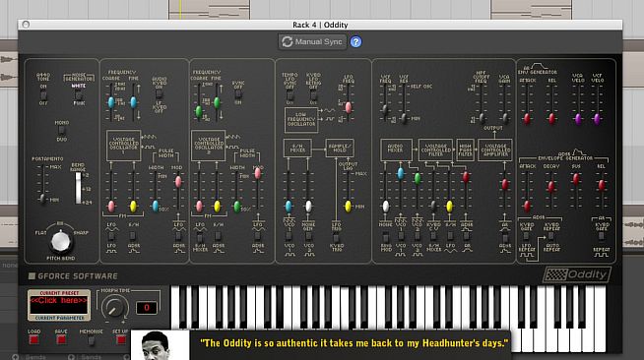This screenshot has height=360, width=644.
Task: Click the AR Env Generator Rel slider
Action: tap(552, 119)
